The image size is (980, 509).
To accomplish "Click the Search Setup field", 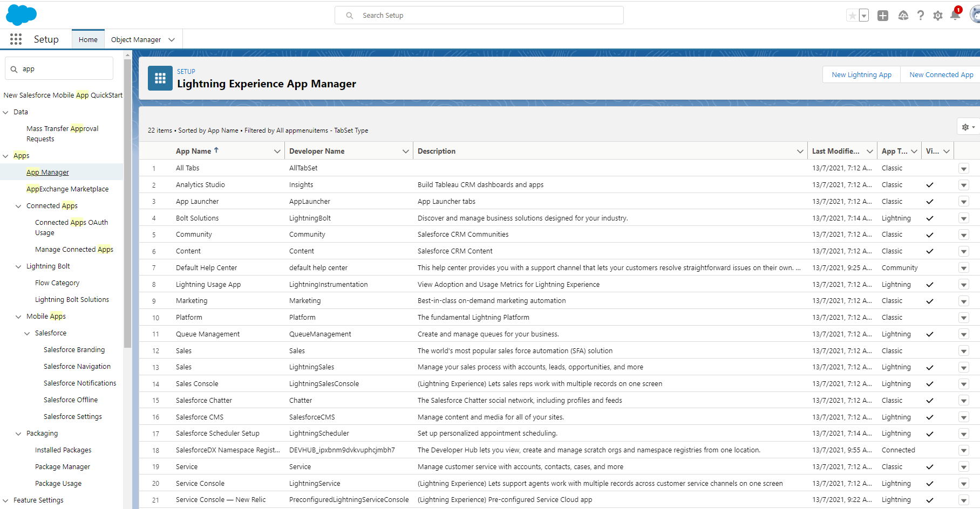I will (x=479, y=15).
